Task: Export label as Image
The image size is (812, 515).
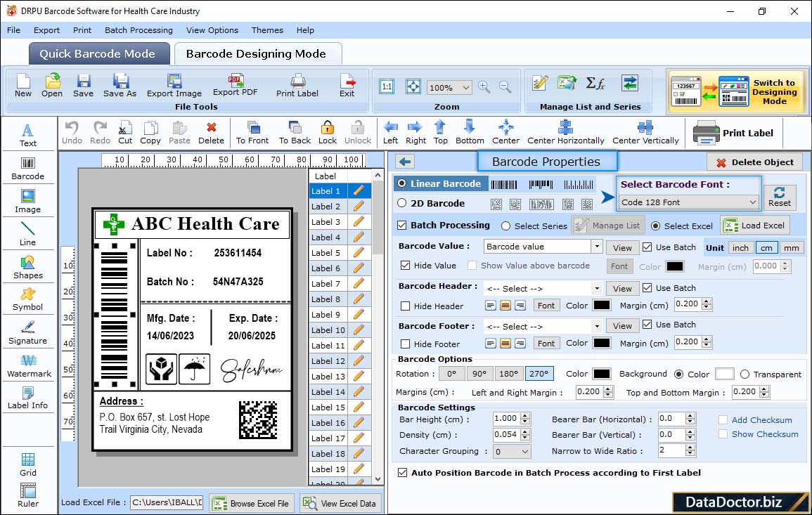Action: [174, 86]
